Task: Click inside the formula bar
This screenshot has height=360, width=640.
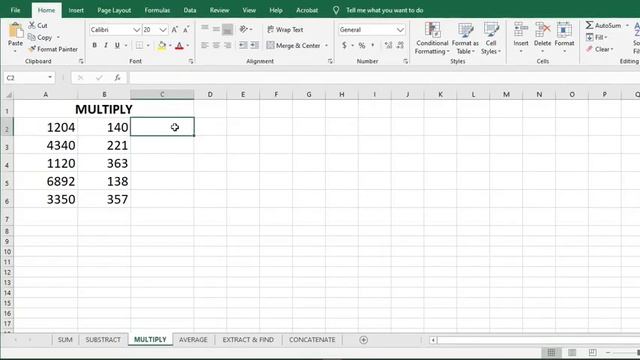Action: [384, 78]
